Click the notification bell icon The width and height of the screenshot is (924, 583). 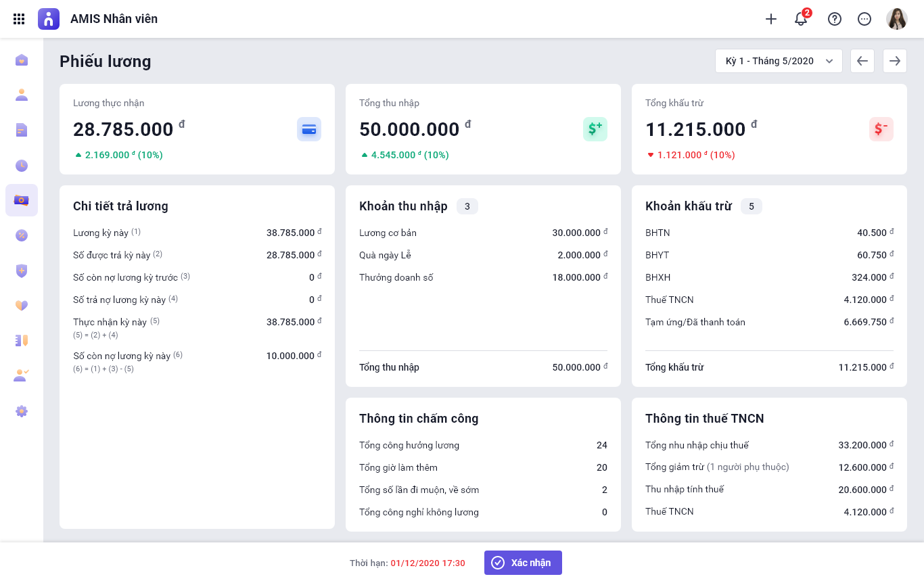point(801,19)
